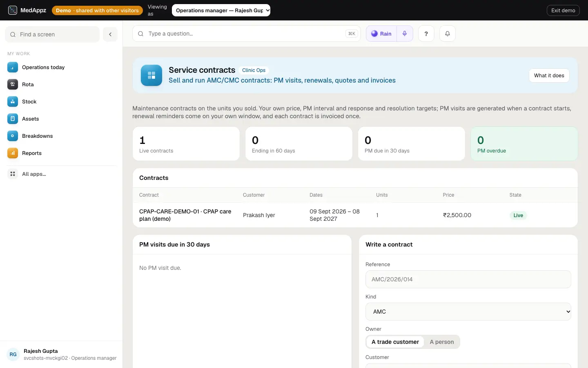Open the All apps grid icon

pyautogui.click(x=13, y=174)
